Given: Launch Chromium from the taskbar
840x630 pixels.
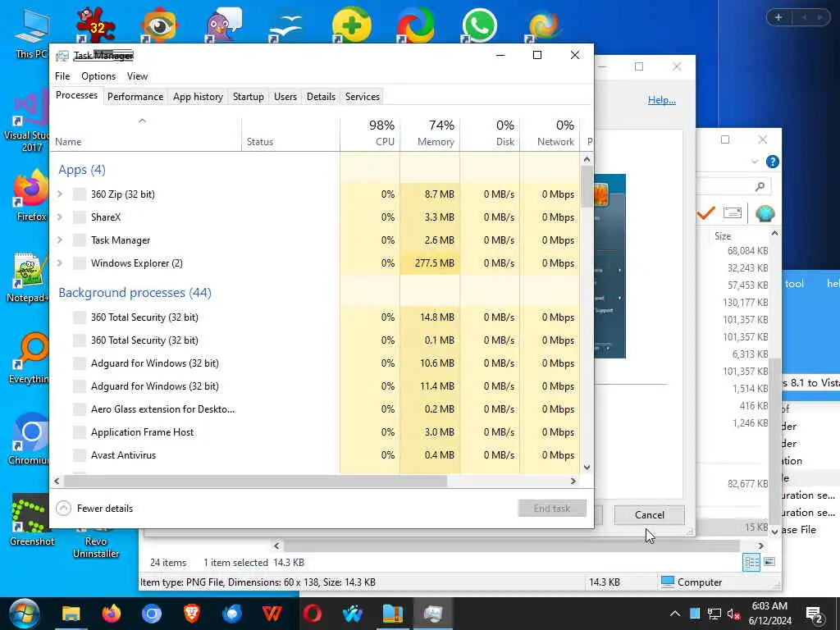Looking at the screenshot, I should (x=152, y=614).
